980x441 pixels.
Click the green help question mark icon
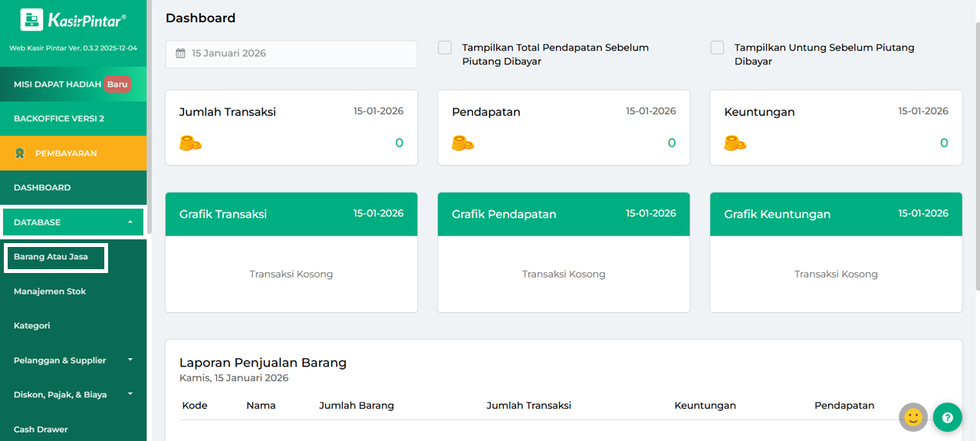click(x=947, y=417)
